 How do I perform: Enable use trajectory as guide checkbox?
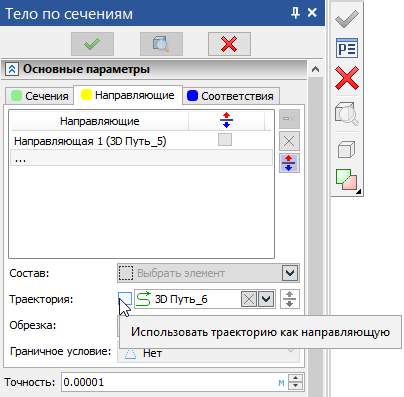point(125,299)
